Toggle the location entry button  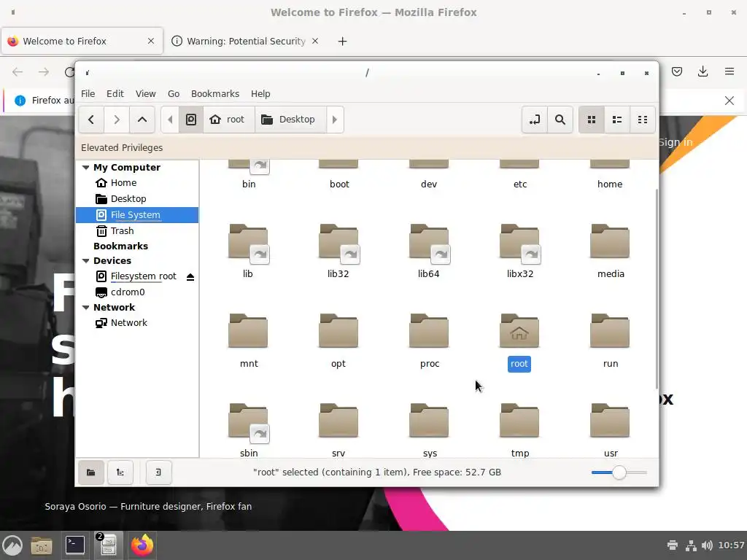(535, 120)
